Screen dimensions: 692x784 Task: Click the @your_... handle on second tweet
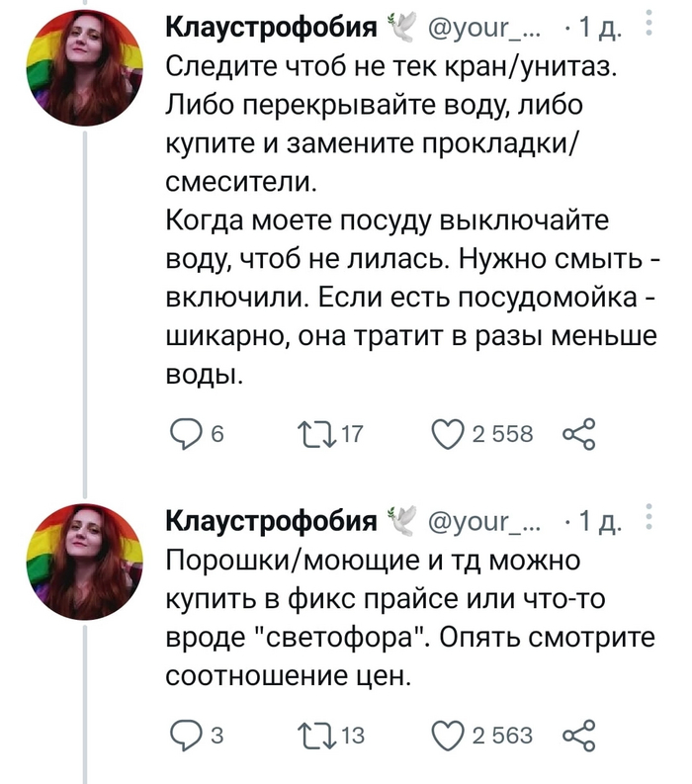coord(484,523)
